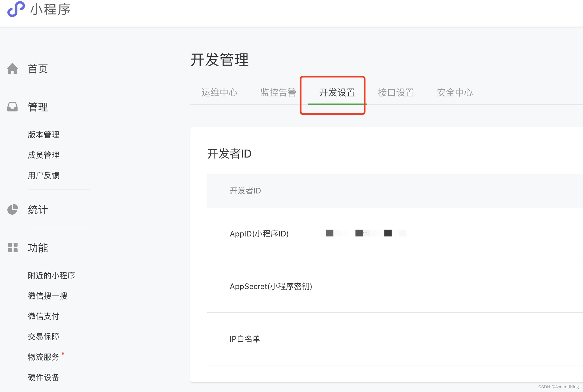This screenshot has height=392, width=583.
Task: Click the grid icon beside 功能
Action: pyautogui.click(x=12, y=247)
